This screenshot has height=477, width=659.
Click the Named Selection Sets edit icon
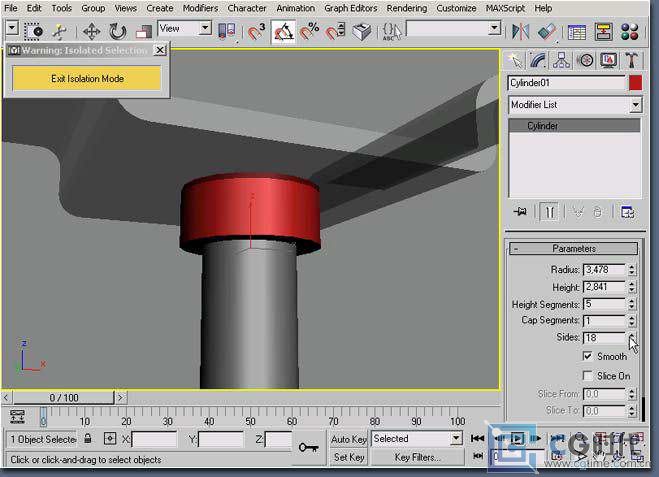pyautogui.click(x=392, y=31)
